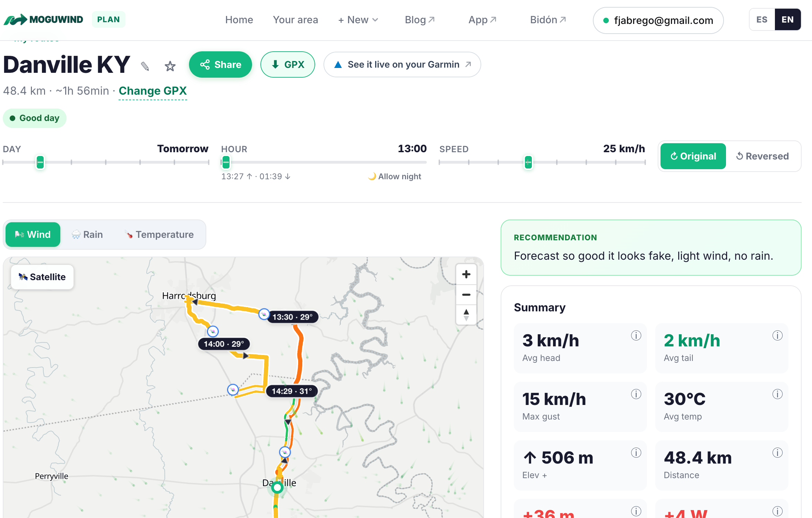Open info for Avg head wind

click(636, 335)
